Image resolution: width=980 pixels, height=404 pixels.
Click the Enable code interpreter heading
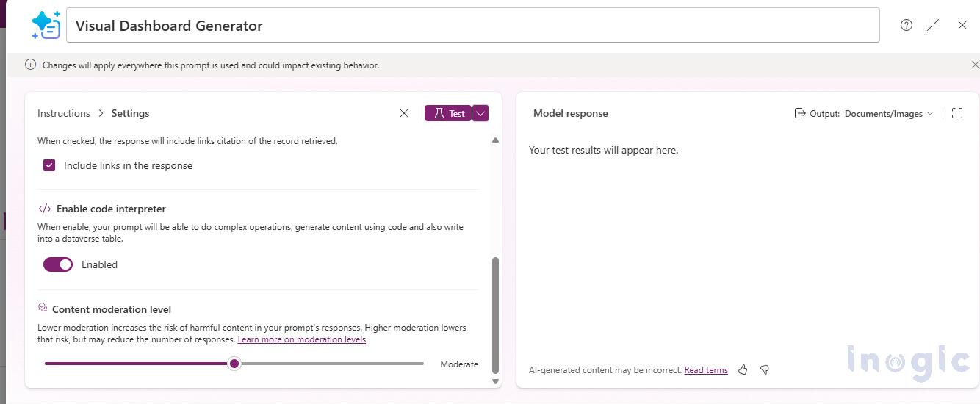coord(111,209)
